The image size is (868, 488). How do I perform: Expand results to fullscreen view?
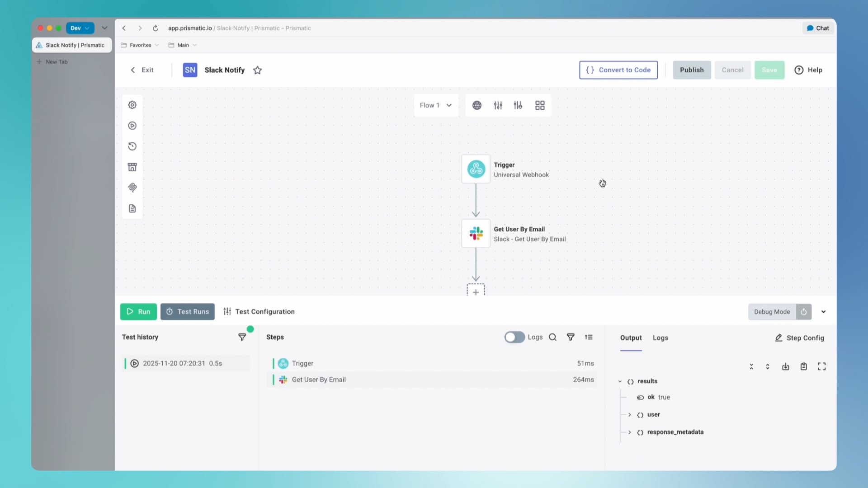tap(822, 366)
